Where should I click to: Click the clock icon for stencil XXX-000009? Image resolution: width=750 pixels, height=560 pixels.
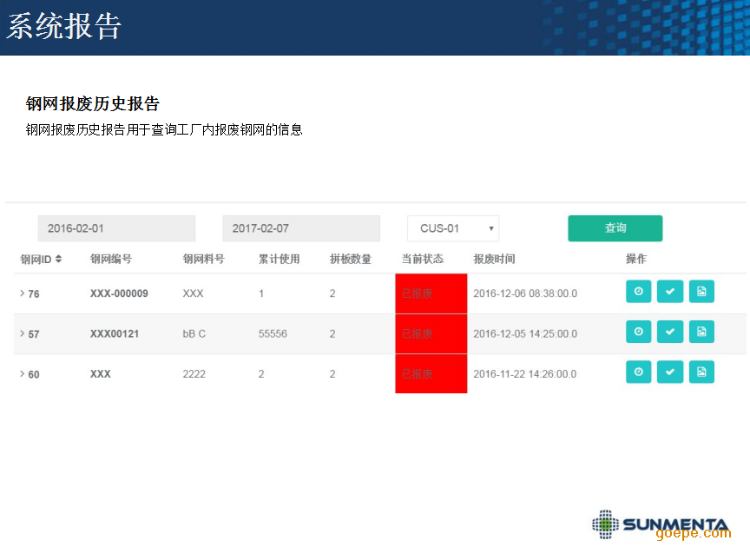(638, 292)
